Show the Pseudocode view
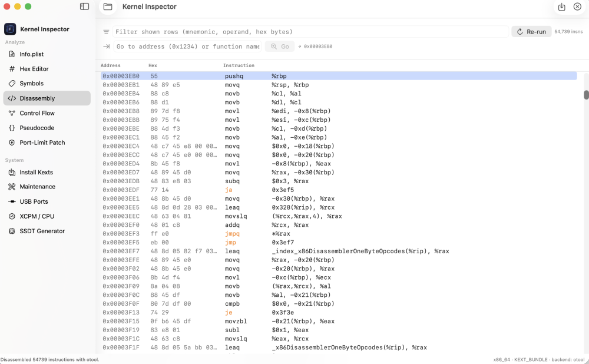589x364 pixels. tap(47, 128)
